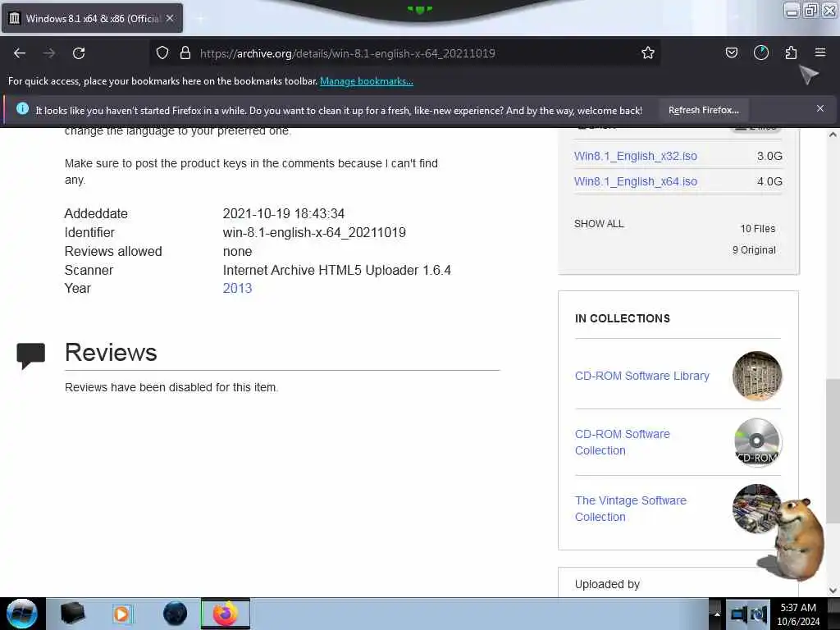Click the 10 Files count text
Screen dimensions: 840x630
[757, 229]
